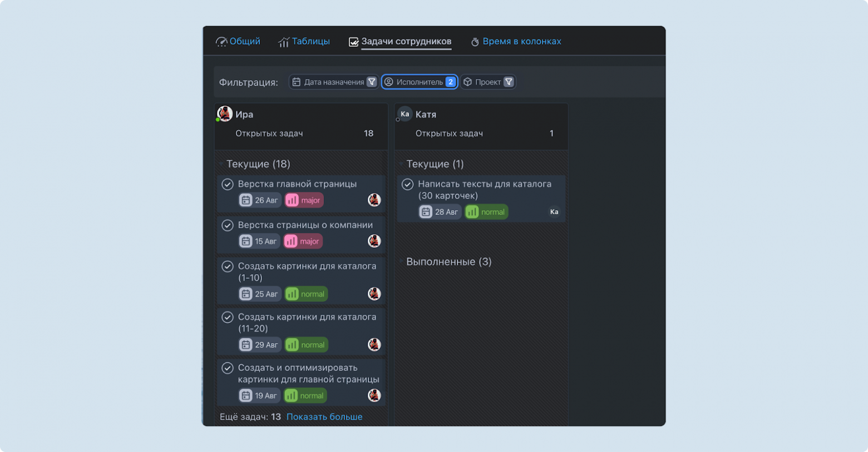Click the funnel icon on Дата назначения
Screen dimensions: 868x452
coord(372,82)
